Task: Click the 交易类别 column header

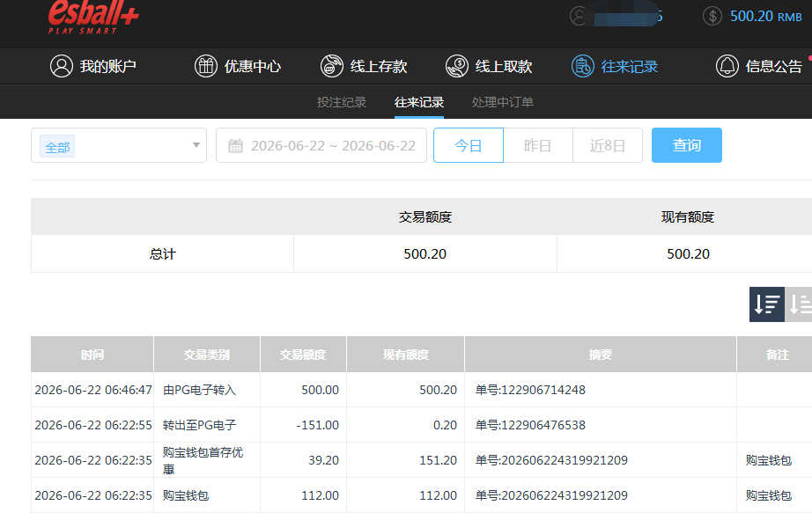Action: pyautogui.click(x=207, y=355)
